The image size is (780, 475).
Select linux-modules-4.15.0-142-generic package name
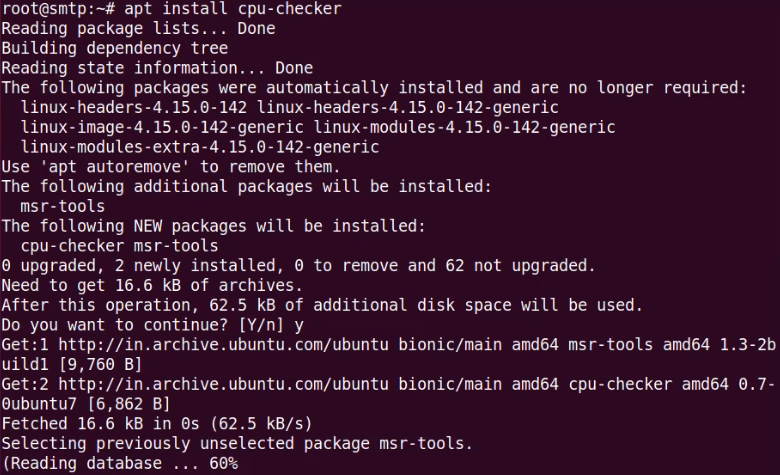[465, 127]
